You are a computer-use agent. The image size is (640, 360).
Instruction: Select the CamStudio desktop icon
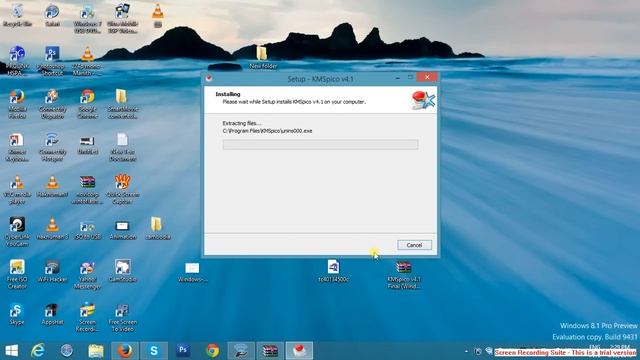[122, 272]
